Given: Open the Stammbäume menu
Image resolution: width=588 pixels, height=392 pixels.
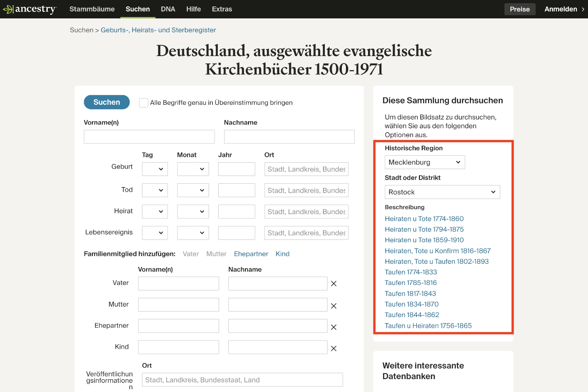Looking at the screenshot, I should [92, 9].
